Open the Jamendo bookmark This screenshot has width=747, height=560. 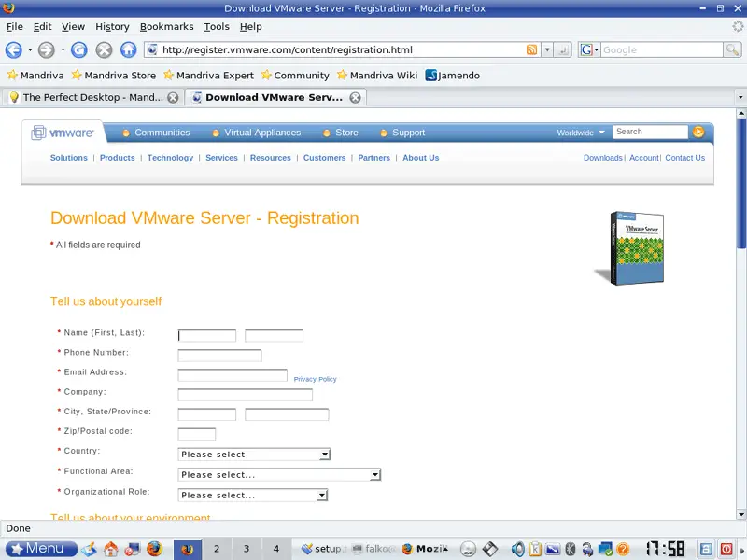[453, 76]
